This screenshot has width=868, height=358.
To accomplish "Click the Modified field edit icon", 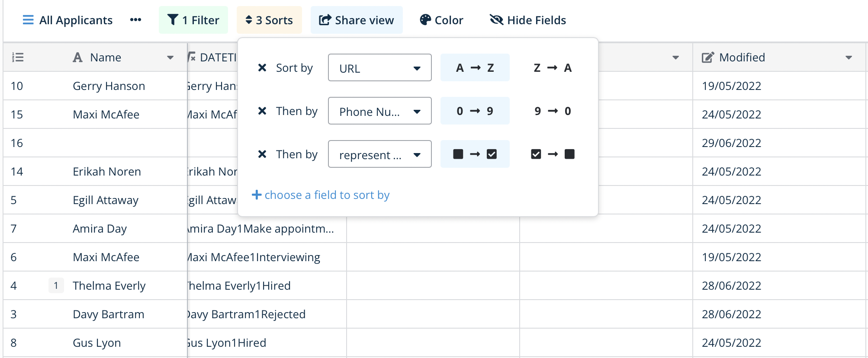I will tap(707, 58).
